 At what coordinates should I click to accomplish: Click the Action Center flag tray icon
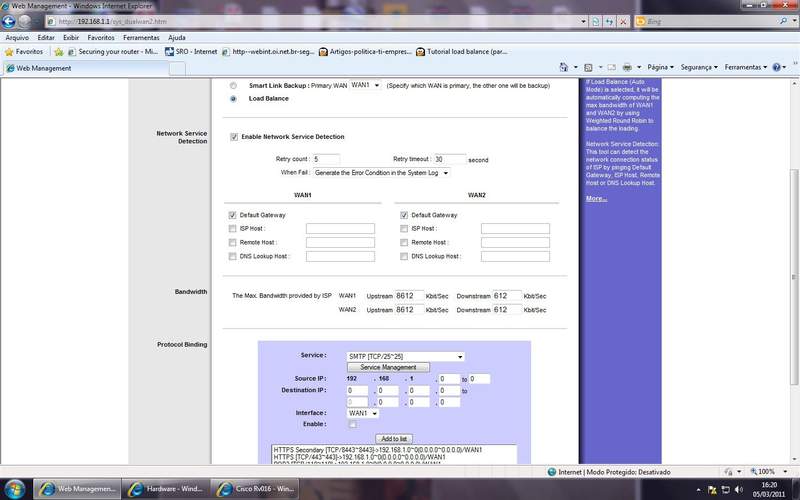712,490
